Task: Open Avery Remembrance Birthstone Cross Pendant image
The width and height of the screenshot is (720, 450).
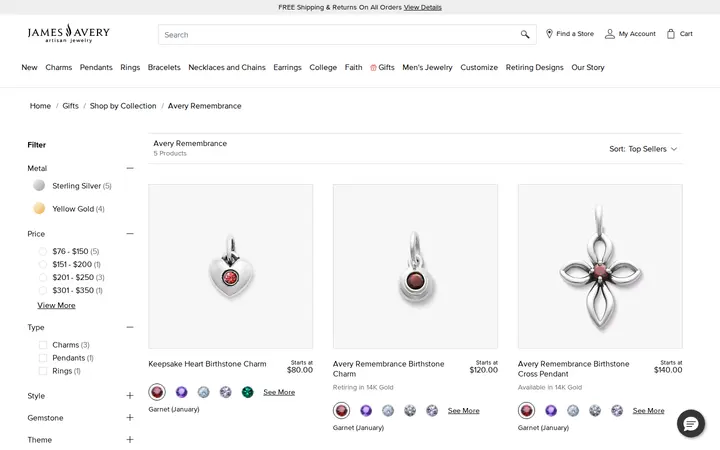Action: point(600,266)
